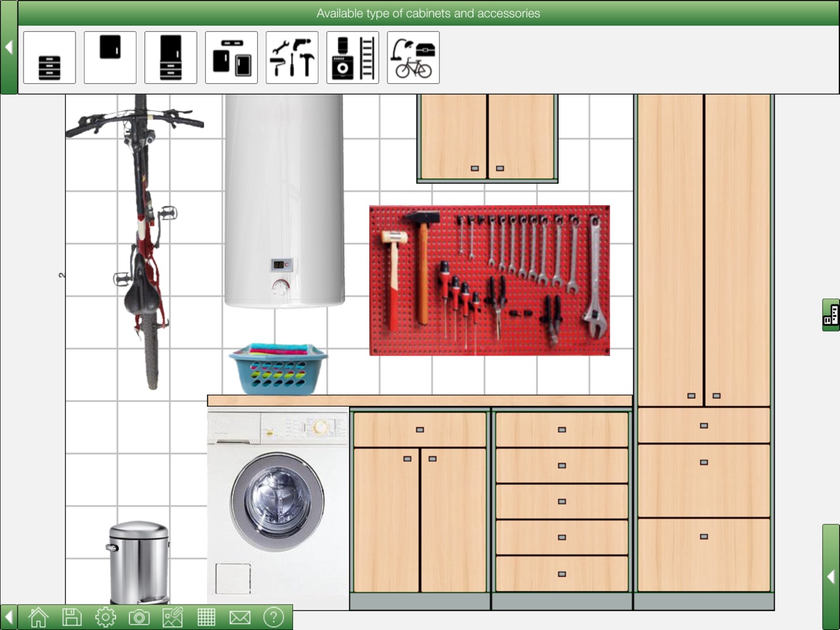840x630 pixels.
Task: Expand the right side panel arrow
Action: coord(831,577)
